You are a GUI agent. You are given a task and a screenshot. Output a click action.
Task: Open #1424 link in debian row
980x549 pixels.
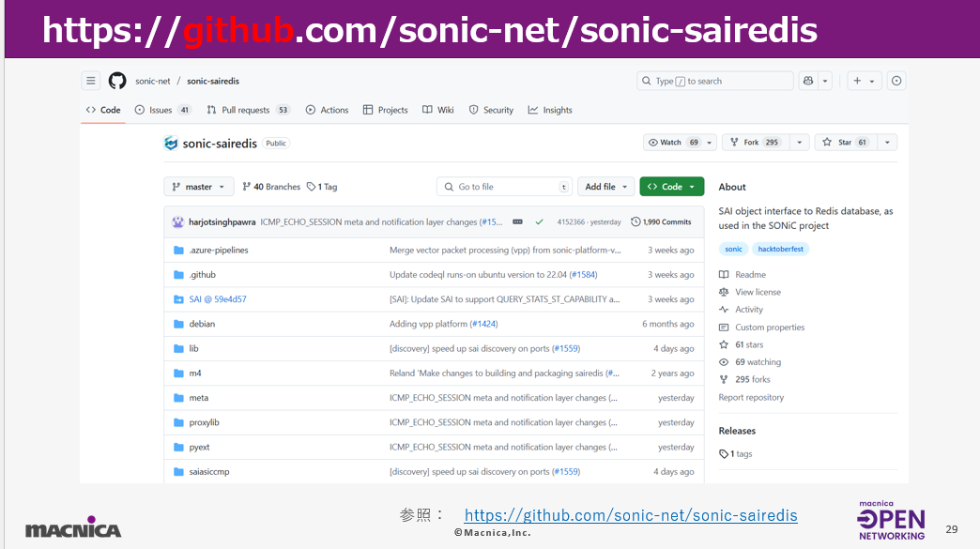tap(483, 324)
